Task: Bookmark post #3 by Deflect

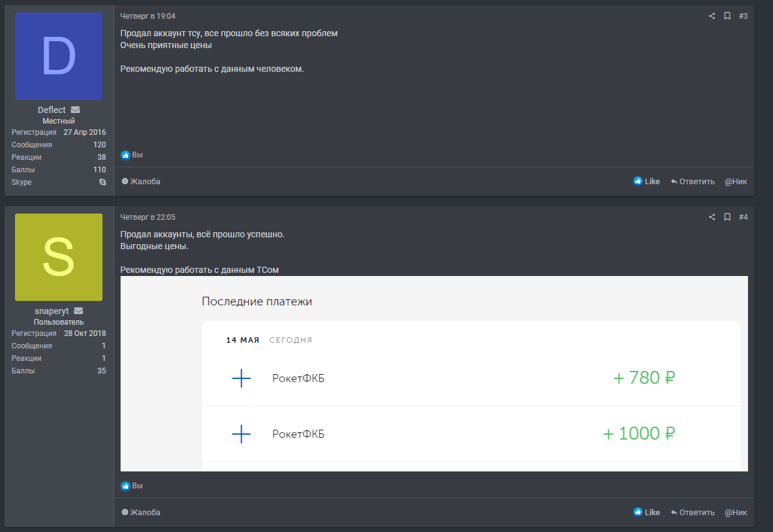Action: 727,16
